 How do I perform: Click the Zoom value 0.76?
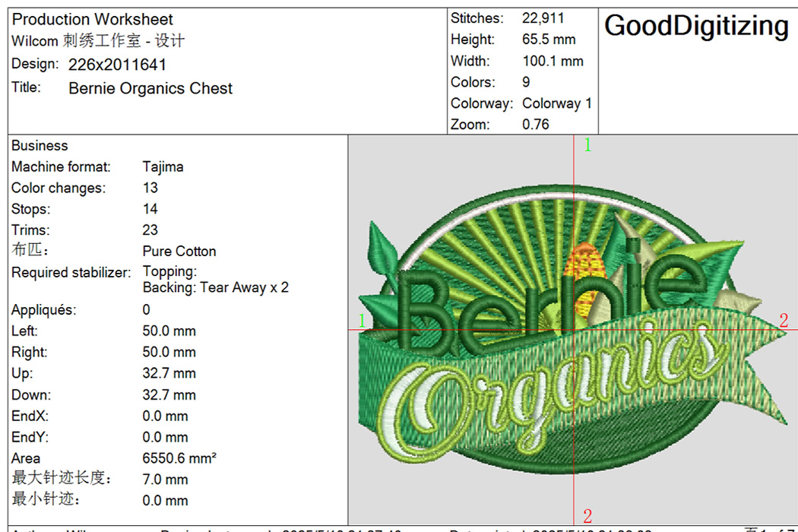point(535,124)
